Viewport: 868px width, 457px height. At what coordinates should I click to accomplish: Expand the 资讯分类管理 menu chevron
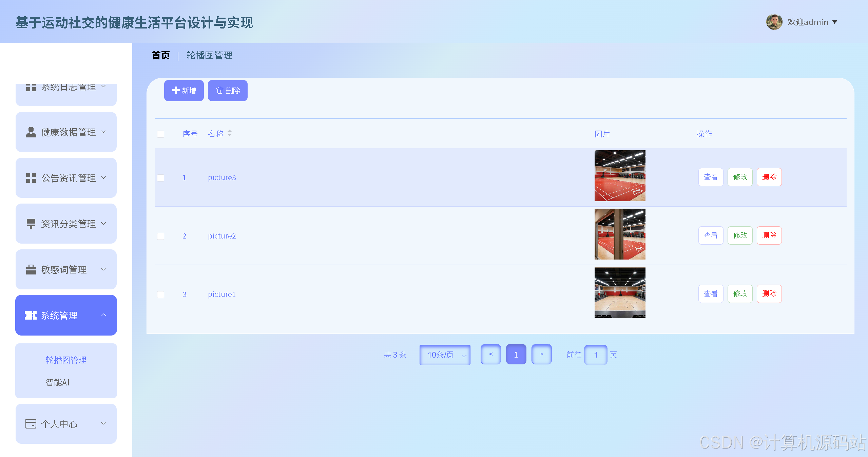click(x=104, y=224)
